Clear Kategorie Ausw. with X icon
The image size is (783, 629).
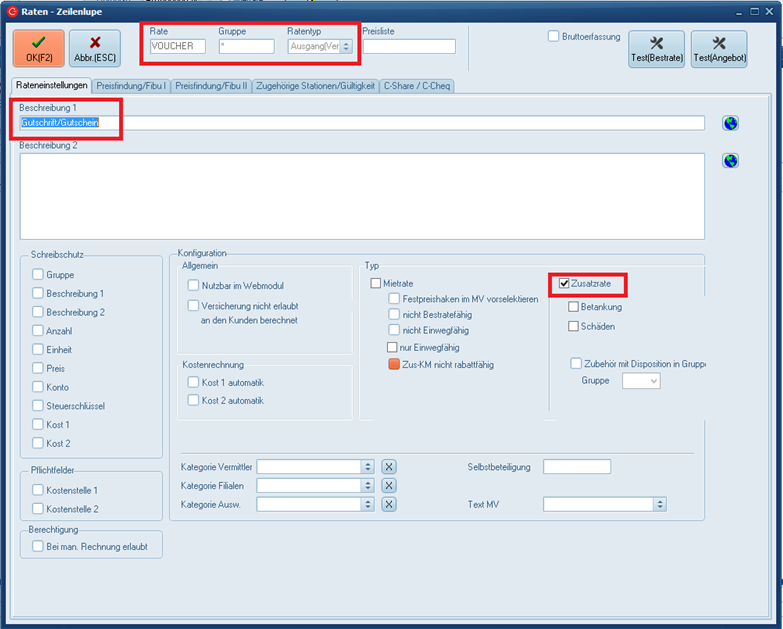(389, 504)
